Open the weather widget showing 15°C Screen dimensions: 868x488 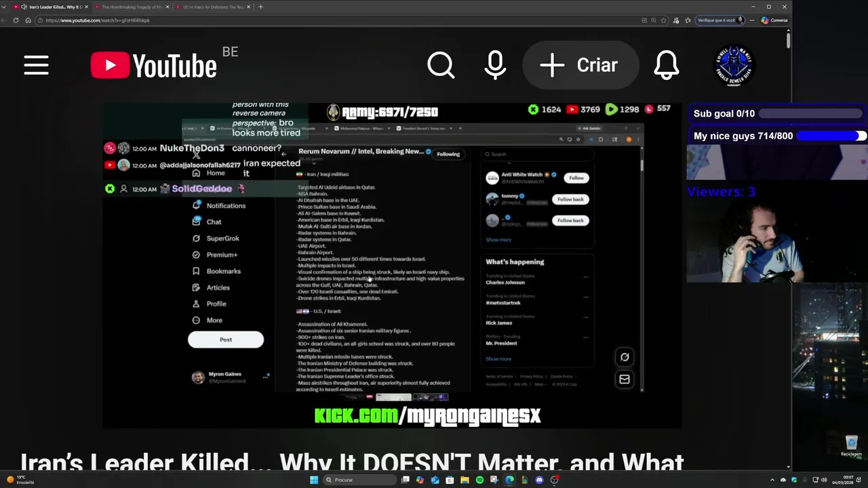point(20,480)
